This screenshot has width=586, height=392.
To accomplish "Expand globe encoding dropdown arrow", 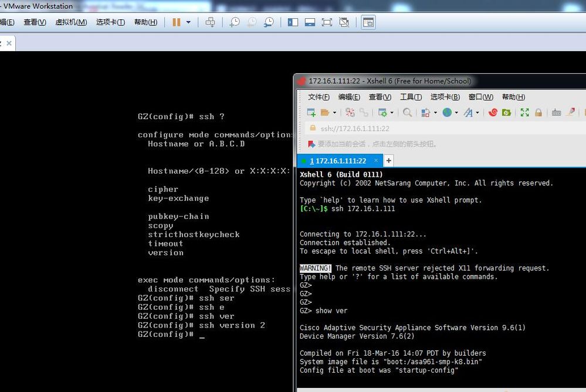I will coord(456,113).
